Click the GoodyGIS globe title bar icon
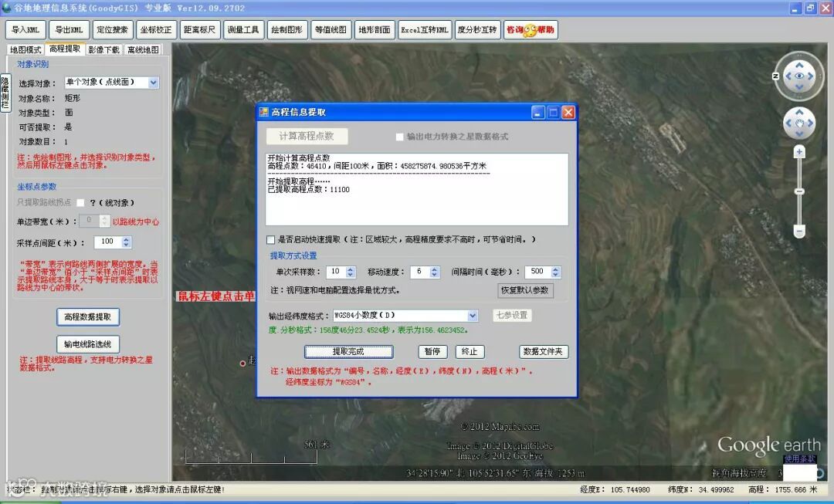834x504 pixels. coord(6,8)
